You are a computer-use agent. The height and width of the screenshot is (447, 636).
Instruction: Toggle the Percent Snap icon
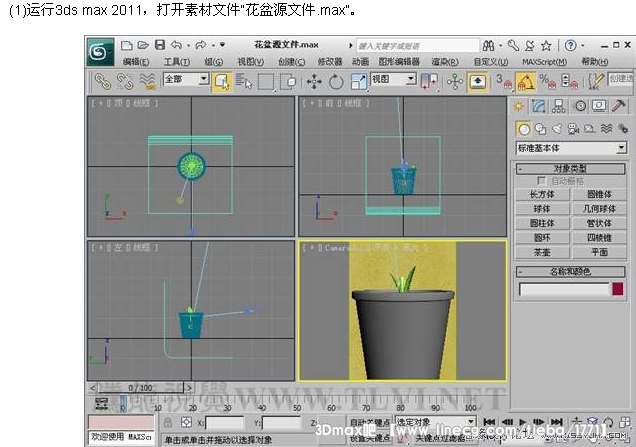click(548, 82)
